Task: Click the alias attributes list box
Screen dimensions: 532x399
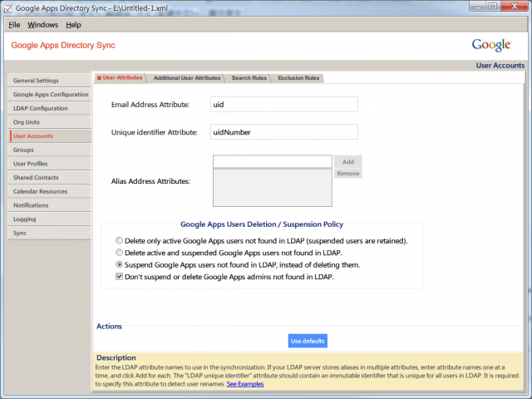Action: click(273, 188)
